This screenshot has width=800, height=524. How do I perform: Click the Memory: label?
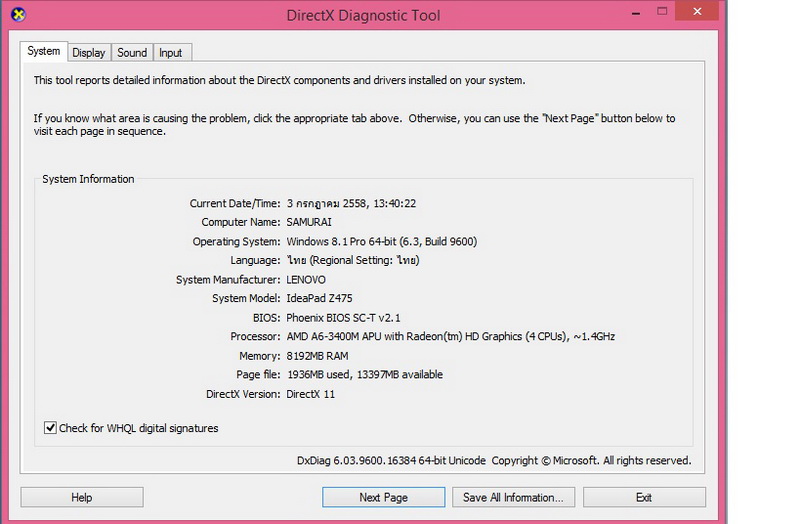[x=260, y=356]
